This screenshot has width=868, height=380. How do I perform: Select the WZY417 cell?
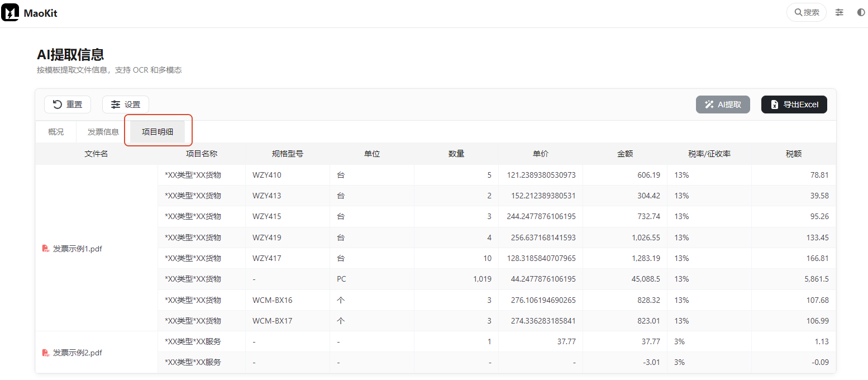(x=288, y=258)
